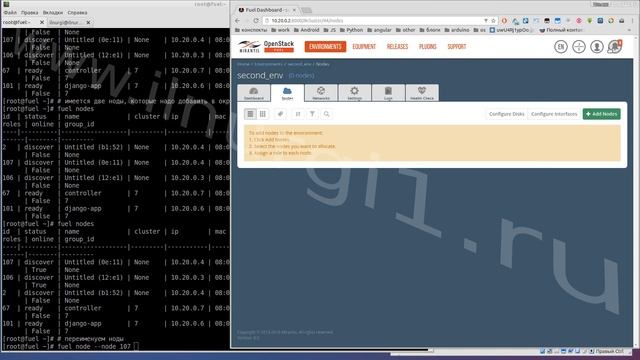Open angular bookmarks folder
Image resolution: width=640 pixels, height=360 pixels.
point(379,30)
